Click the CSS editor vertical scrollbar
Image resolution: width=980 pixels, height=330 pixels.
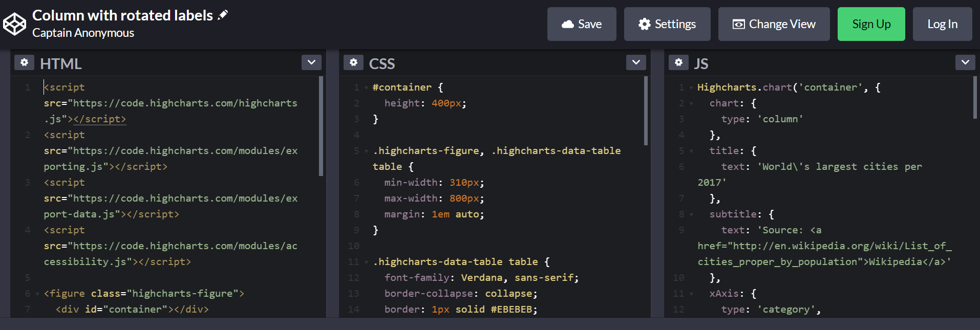[x=646, y=111]
